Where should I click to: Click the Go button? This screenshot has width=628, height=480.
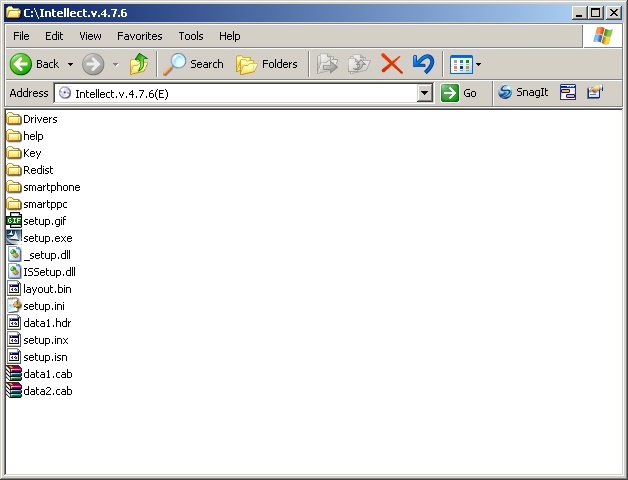pos(459,93)
